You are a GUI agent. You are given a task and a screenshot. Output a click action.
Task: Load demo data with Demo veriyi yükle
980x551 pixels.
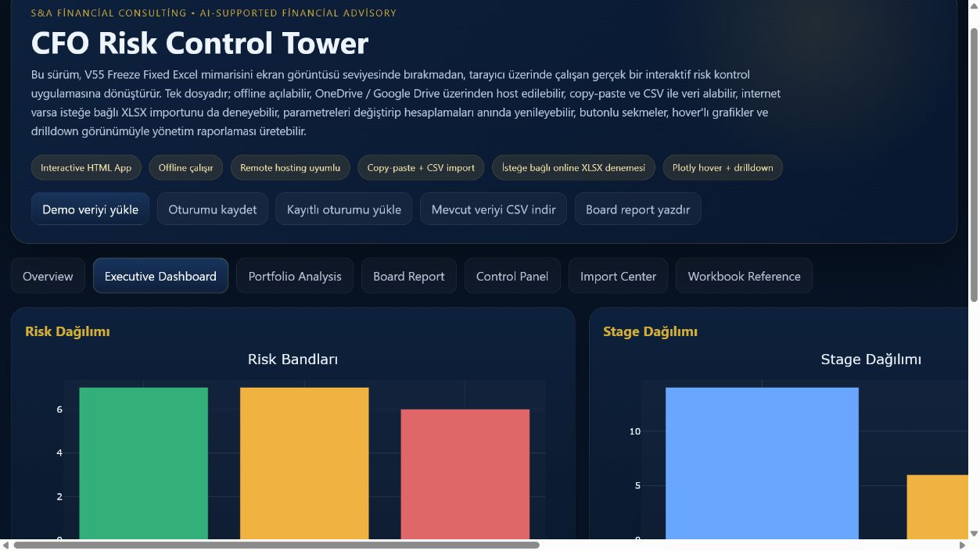(x=90, y=209)
